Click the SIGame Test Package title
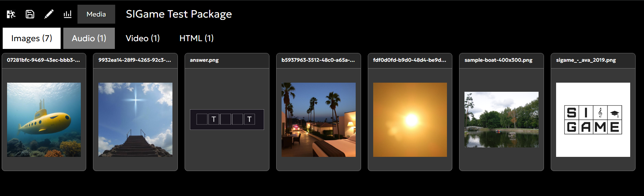This screenshot has height=196, width=644. (x=179, y=14)
